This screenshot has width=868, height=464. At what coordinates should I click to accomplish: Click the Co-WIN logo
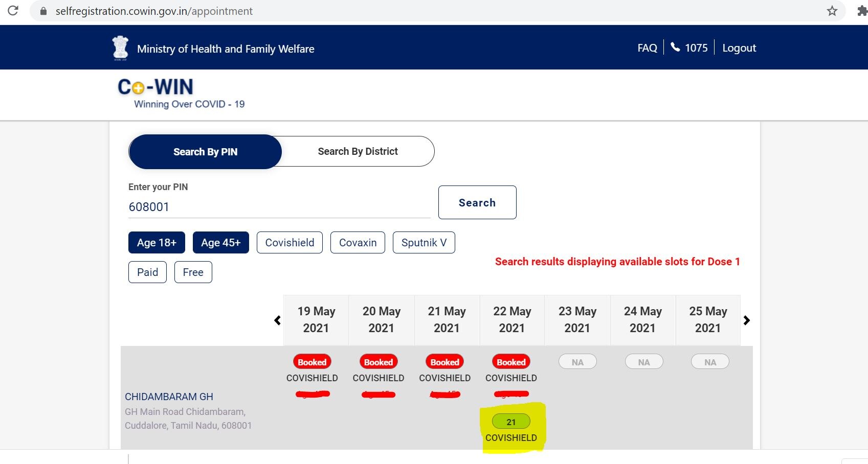pos(155,87)
